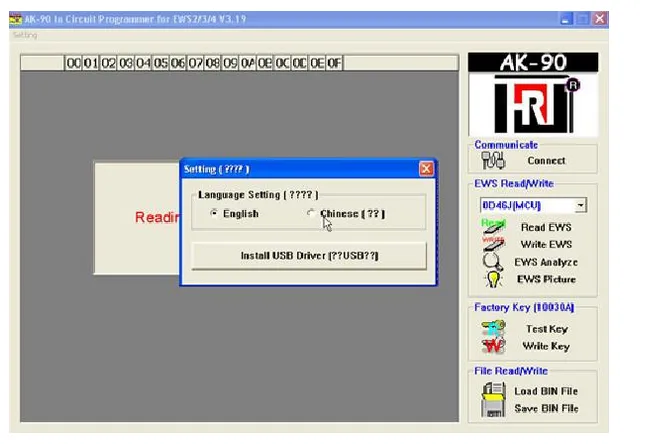
Task: Click Install USB Driver button
Action: 309,256
